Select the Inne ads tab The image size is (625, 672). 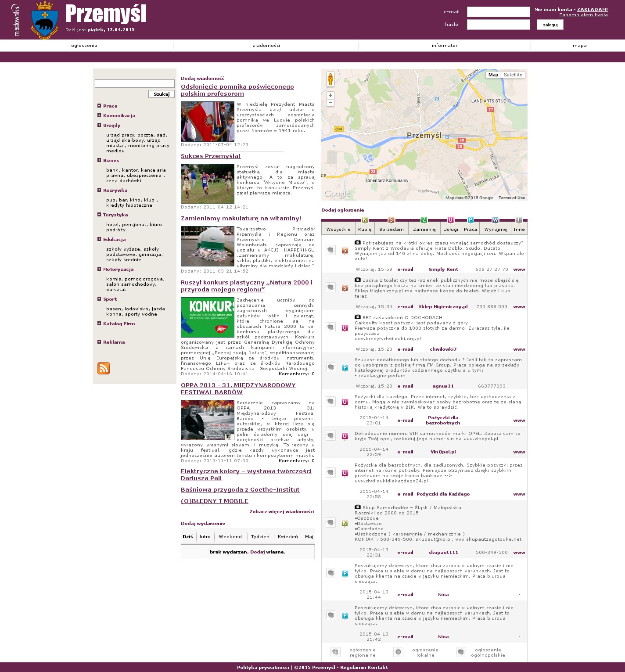pyautogui.click(x=519, y=229)
